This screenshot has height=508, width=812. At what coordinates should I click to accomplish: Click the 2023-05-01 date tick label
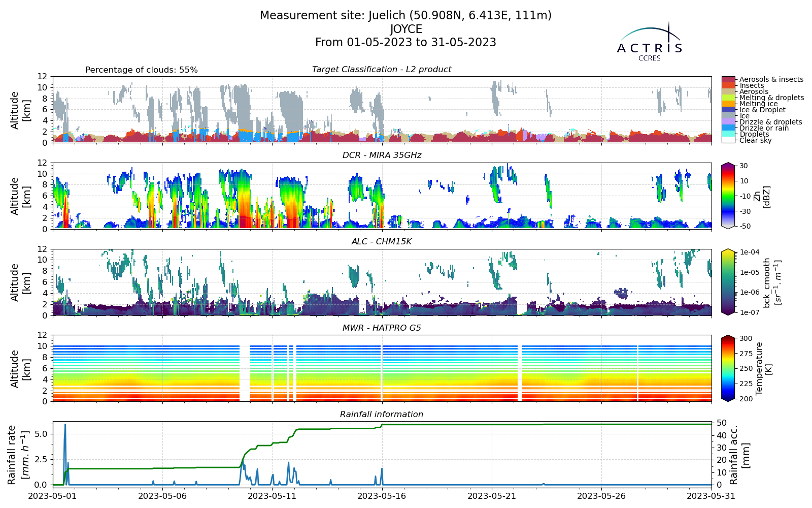pyautogui.click(x=53, y=495)
